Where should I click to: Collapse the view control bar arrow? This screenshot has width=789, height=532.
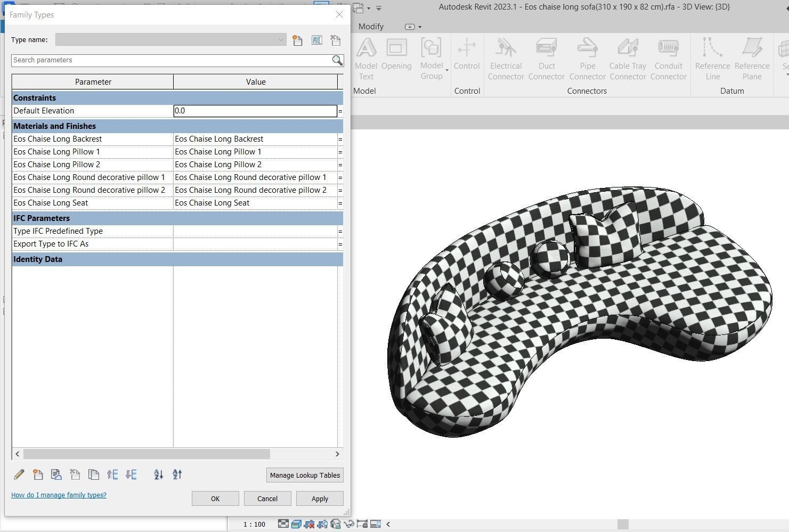pyautogui.click(x=388, y=524)
